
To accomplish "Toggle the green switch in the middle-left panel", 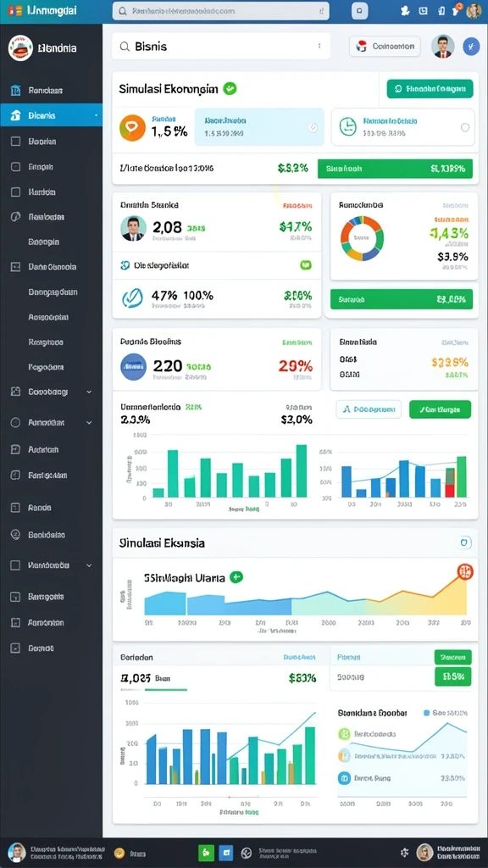I will [305, 265].
